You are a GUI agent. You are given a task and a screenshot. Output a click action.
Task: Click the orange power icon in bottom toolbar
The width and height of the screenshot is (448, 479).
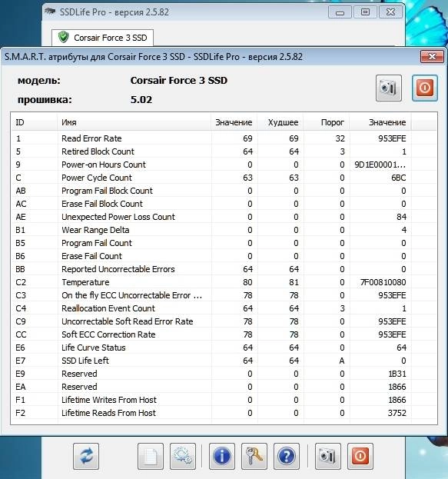360,456
